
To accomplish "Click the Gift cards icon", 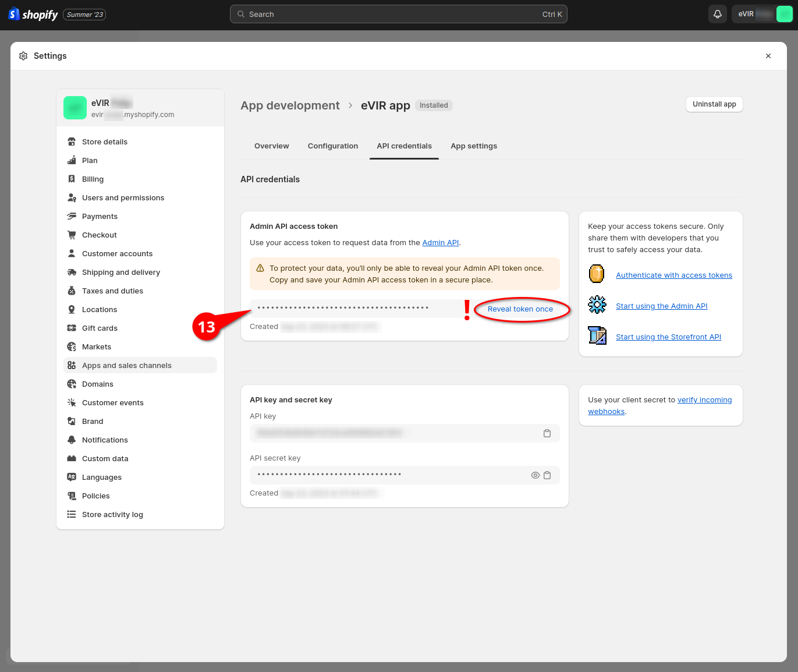I will pyautogui.click(x=72, y=328).
